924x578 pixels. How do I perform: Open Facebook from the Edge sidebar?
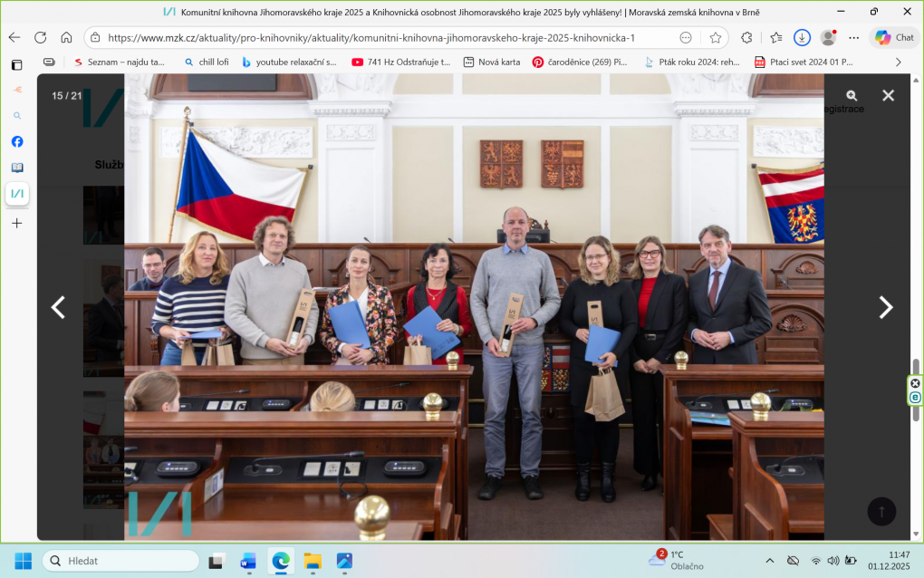[x=16, y=141]
